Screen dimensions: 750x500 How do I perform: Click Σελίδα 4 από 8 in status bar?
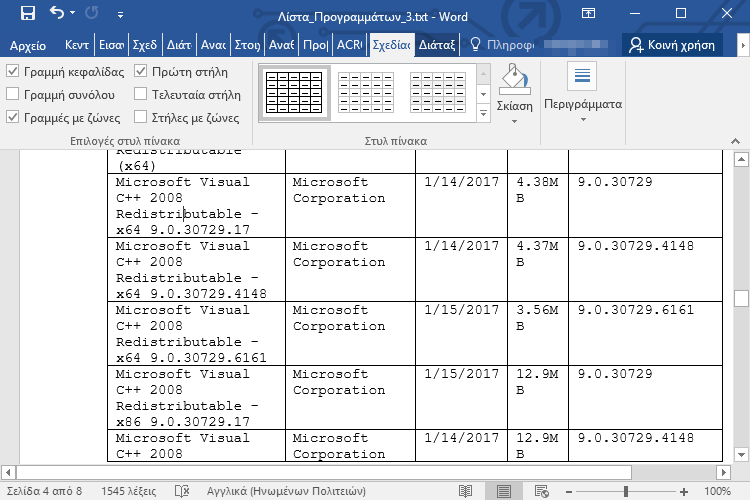(x=44, y=491)
